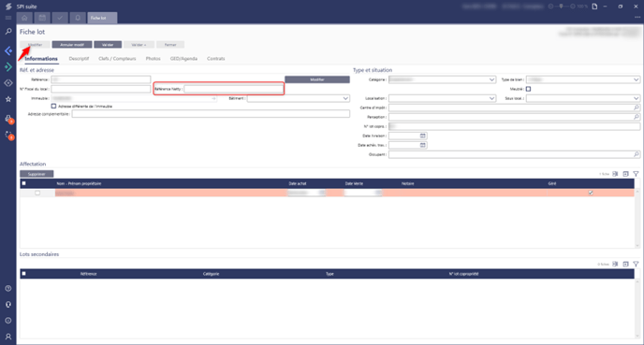
Task: Select the Fiche lot window tab
Action: pyautogui.click(x=102, y=18)
